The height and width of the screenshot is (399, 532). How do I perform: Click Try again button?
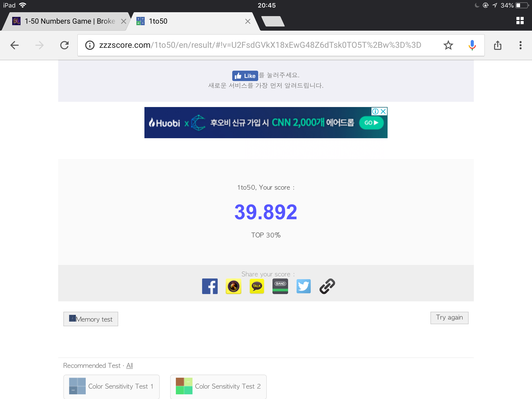point(449,318)
